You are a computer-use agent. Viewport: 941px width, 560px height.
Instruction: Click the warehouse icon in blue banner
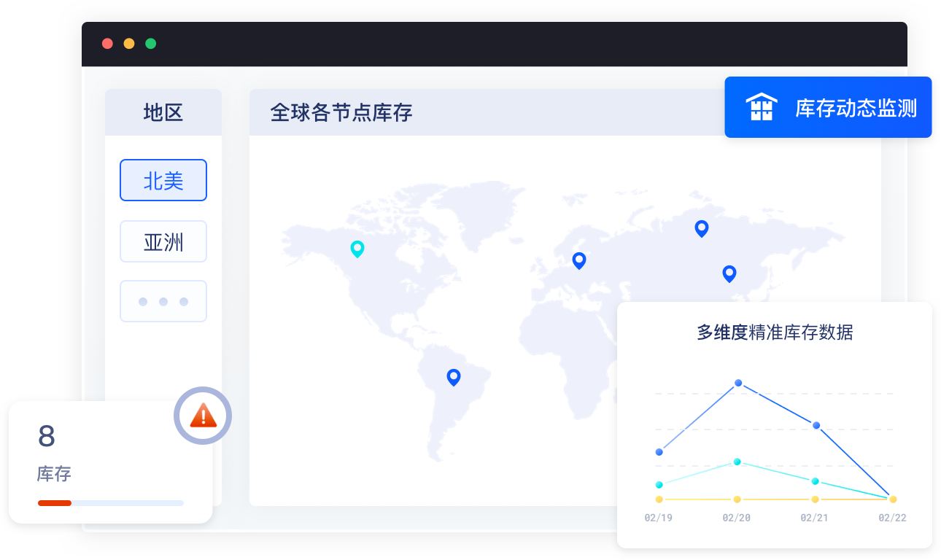pyautogui.click(x=761, y=107)
